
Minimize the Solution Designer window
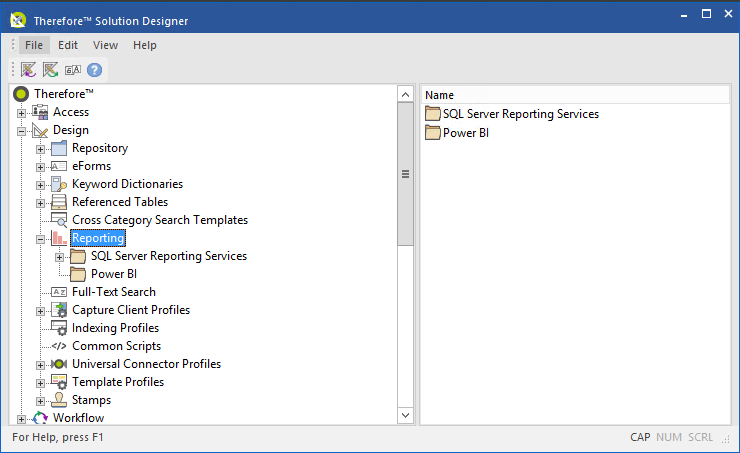pyautogui.click(x=684, y=15)
